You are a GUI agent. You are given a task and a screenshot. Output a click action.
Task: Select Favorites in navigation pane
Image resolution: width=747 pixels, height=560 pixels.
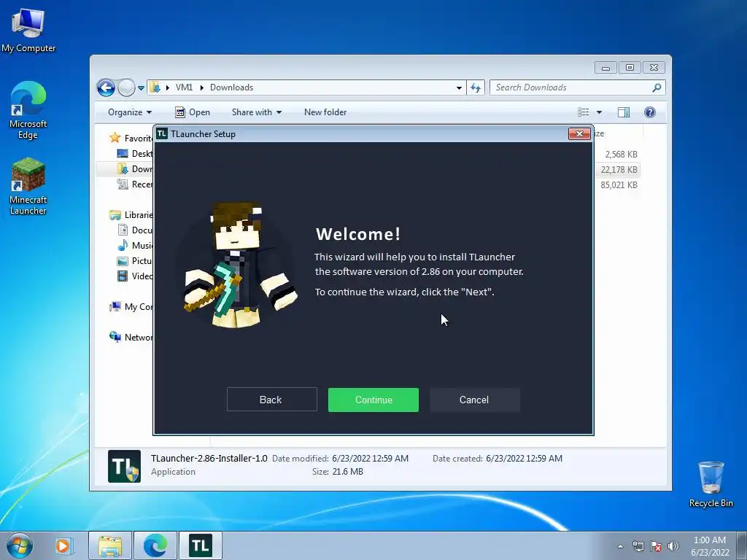coord(131,138)
